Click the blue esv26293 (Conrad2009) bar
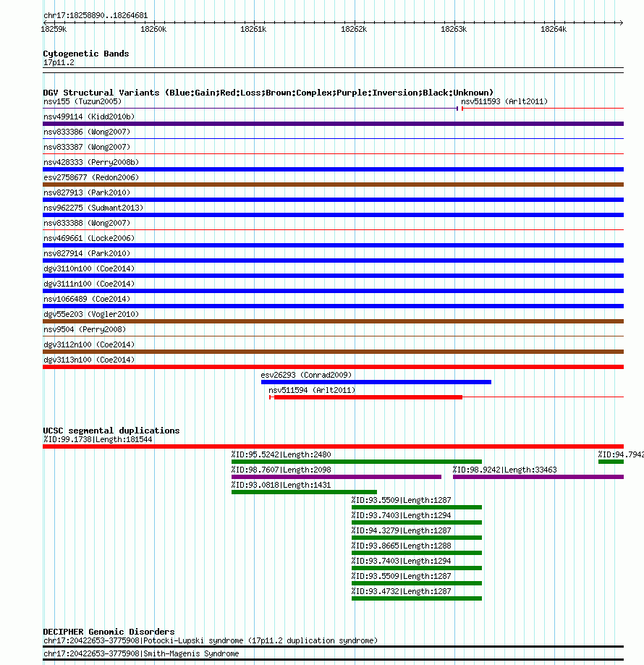The width and height of the screenshot is (644, 665). pyautogui.click(x=376, y=382)
